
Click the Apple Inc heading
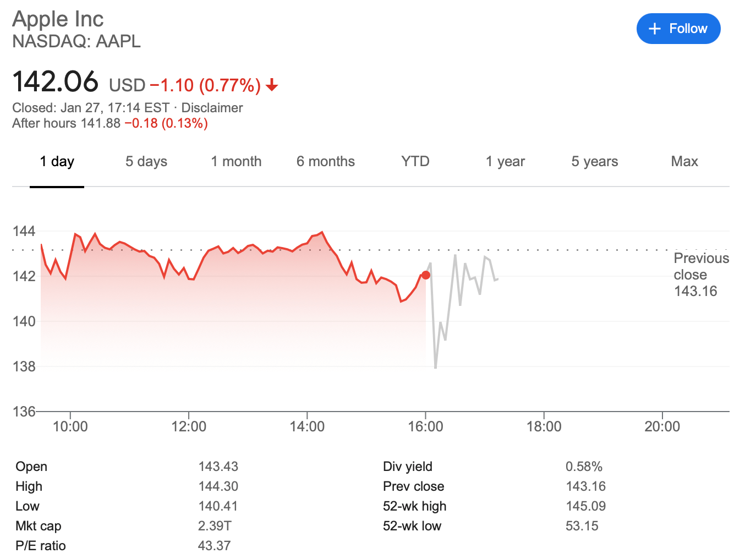(58, 19)
